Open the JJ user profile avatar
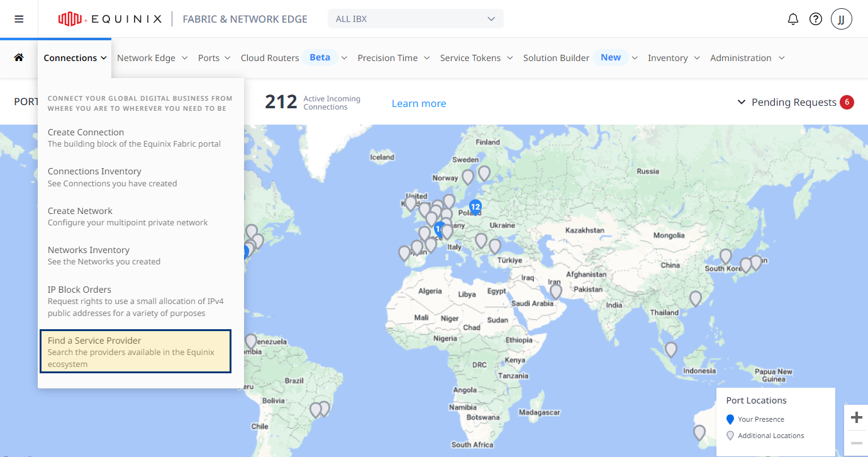 pyautogui.click(x=842, y=19)
